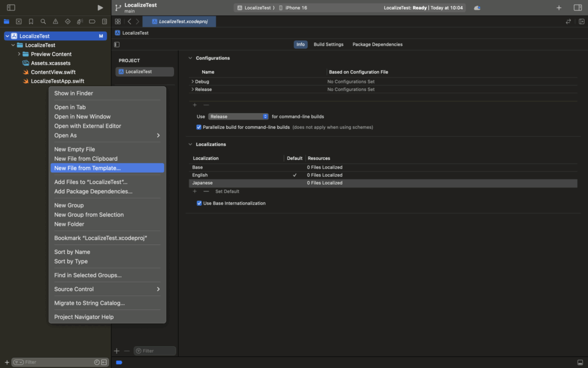588x368 pixels.
Task: Choose New Group from Selection
Action: 107,215
